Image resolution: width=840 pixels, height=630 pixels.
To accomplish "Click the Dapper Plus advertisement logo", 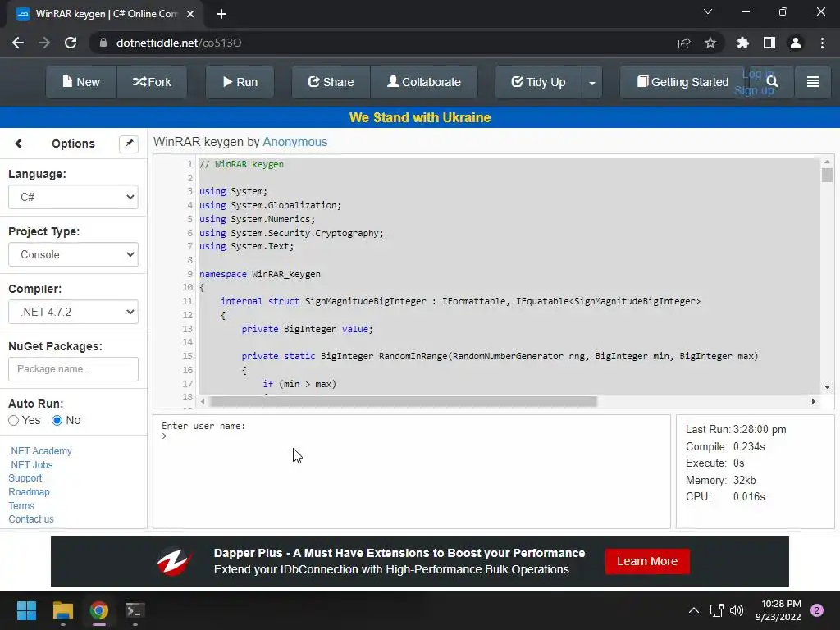I will click(175, 561).
